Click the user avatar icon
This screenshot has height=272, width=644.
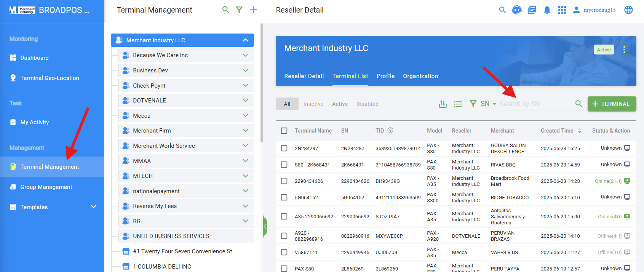point(576,10)
